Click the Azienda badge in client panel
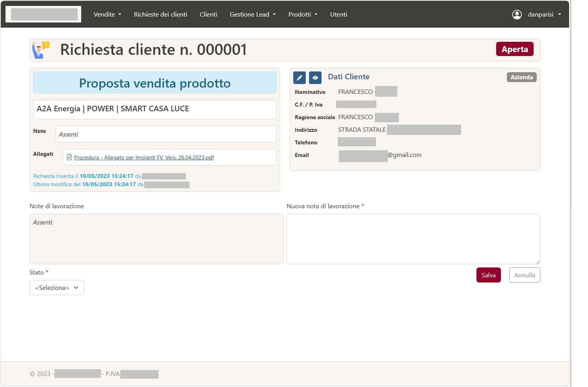 click(521, 77)
